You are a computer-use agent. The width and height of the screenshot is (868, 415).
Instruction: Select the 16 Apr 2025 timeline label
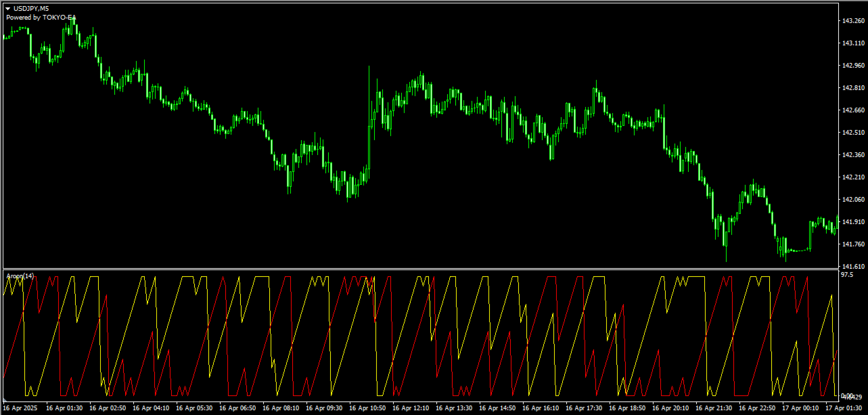tap(19, 408)
